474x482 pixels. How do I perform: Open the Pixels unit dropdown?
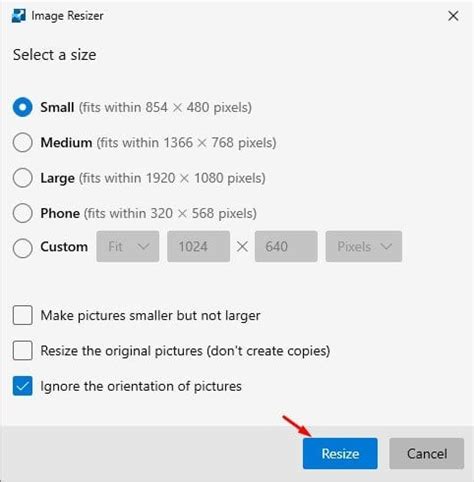tap(364, 247)
